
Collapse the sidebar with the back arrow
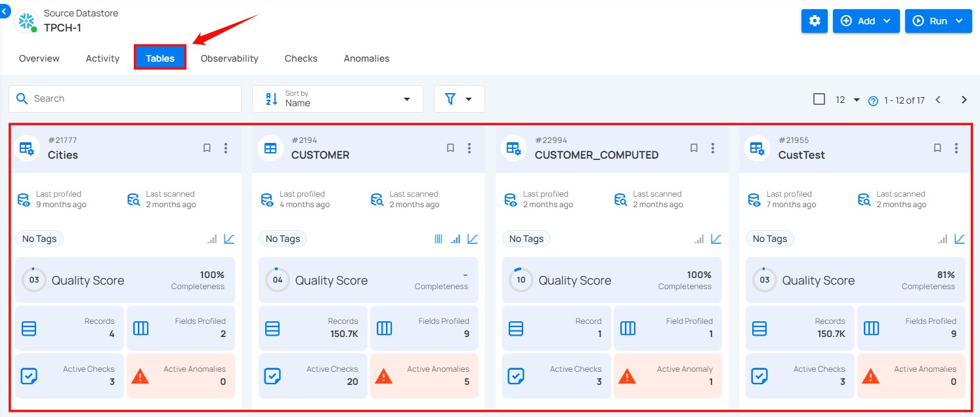coord(5,10)
